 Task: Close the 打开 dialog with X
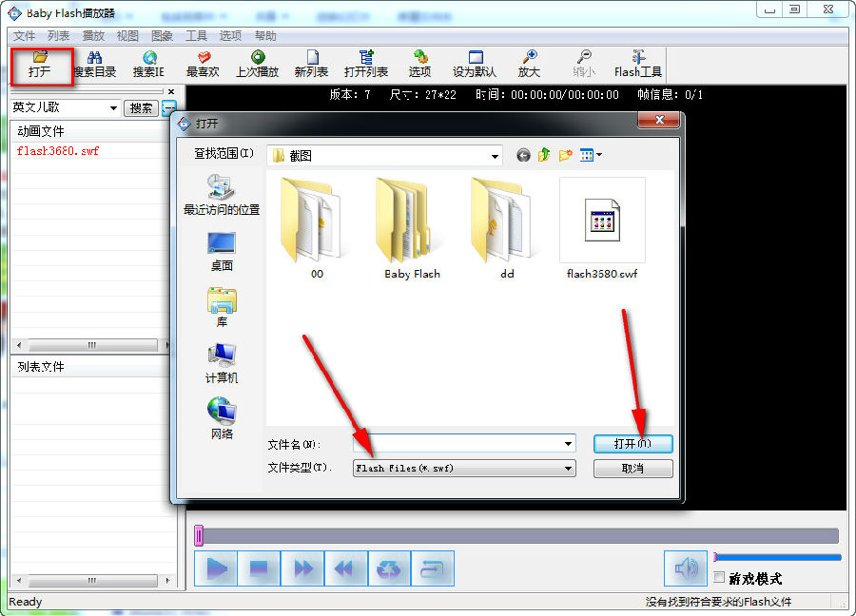pos(659,120)
